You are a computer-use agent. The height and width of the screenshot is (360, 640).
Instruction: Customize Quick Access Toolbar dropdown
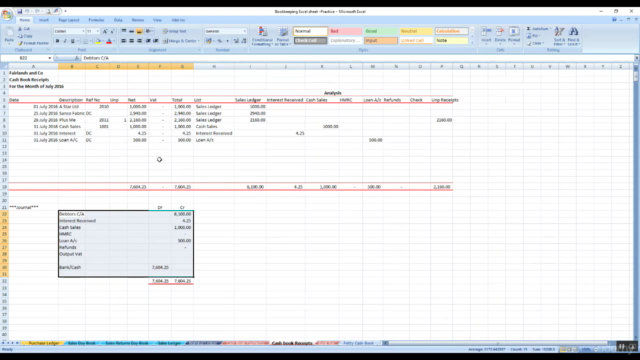[x=65, y=11]
